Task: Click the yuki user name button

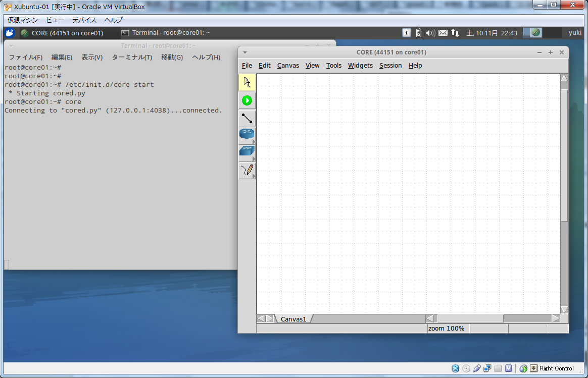Action: [x=575, y=33]
